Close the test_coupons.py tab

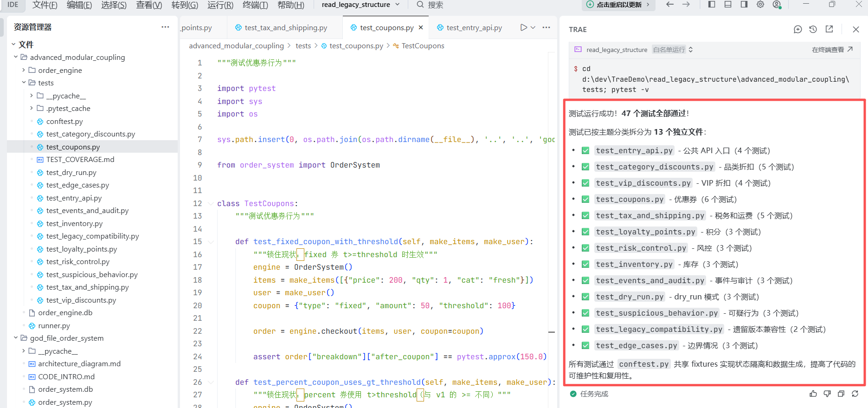point(421,27)
